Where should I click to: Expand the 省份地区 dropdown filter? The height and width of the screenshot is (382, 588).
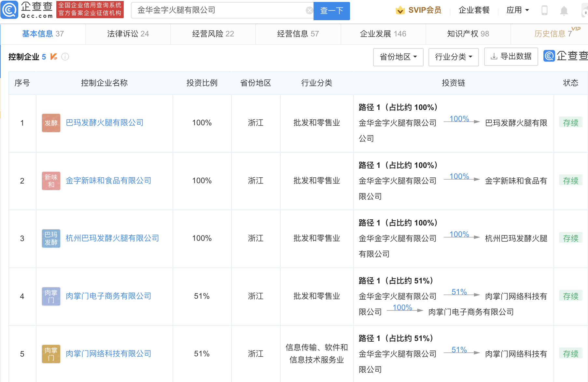point(398,57)
